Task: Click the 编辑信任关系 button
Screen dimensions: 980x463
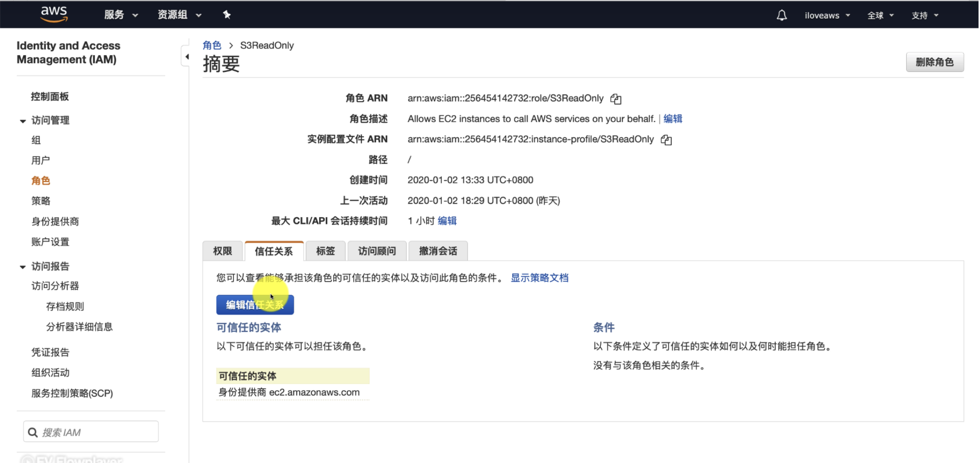Action: (255, 305)
